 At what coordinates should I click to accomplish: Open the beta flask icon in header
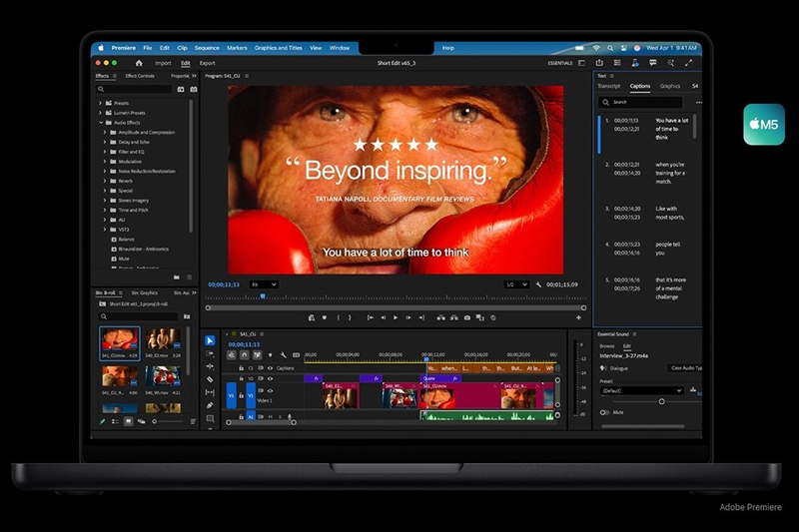635,63
